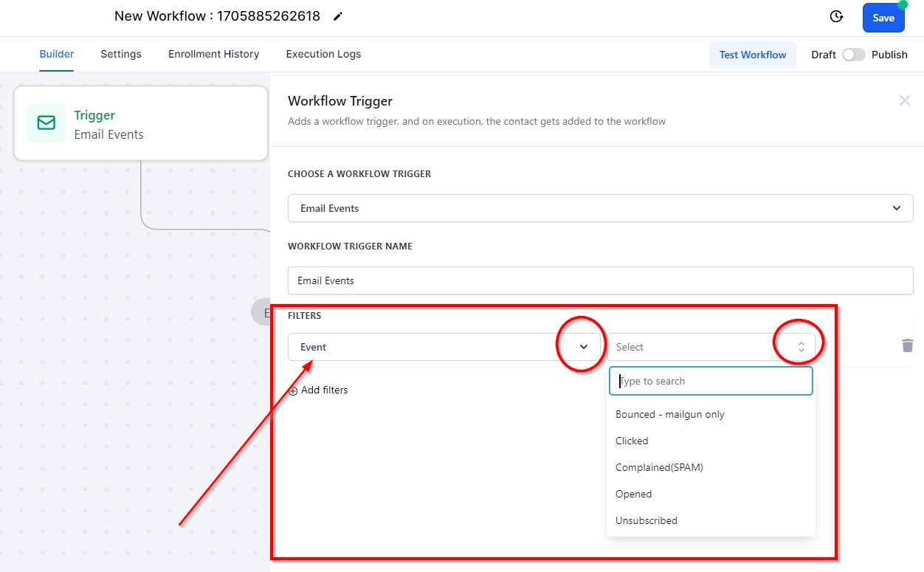Viewport: 924px width, 572px height.
Task: Expand the Email Events trigger dropdown
Action: point(896,208)
